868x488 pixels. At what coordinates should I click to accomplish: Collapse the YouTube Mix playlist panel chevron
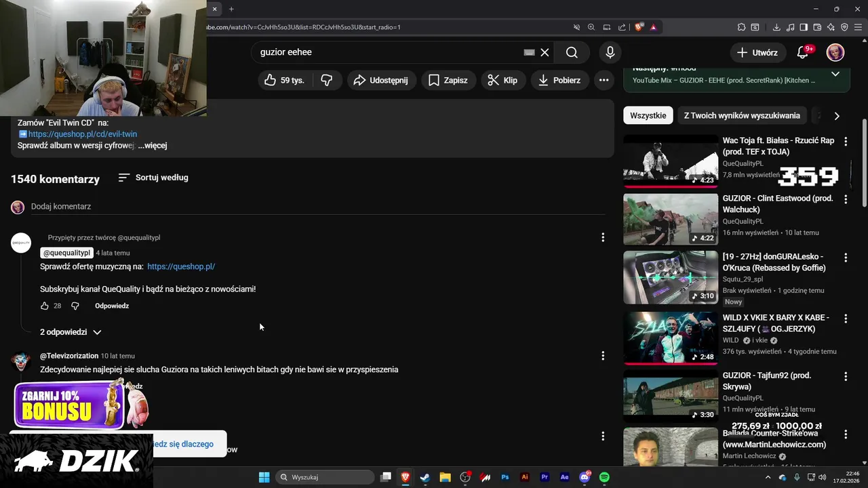835,74
